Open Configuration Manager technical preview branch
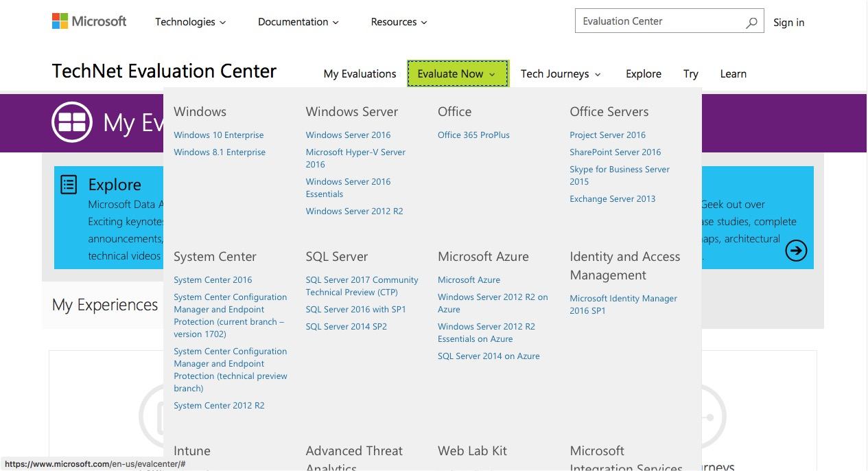The width and height of the screenshot is (868, 471). tap(231, 370)
